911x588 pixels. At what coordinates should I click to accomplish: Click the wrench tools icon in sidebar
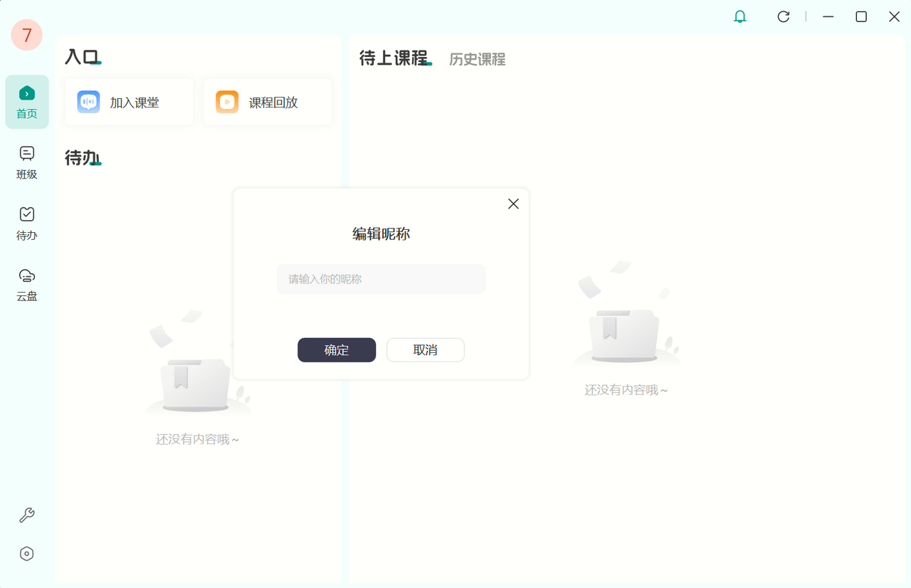[27, 515]
